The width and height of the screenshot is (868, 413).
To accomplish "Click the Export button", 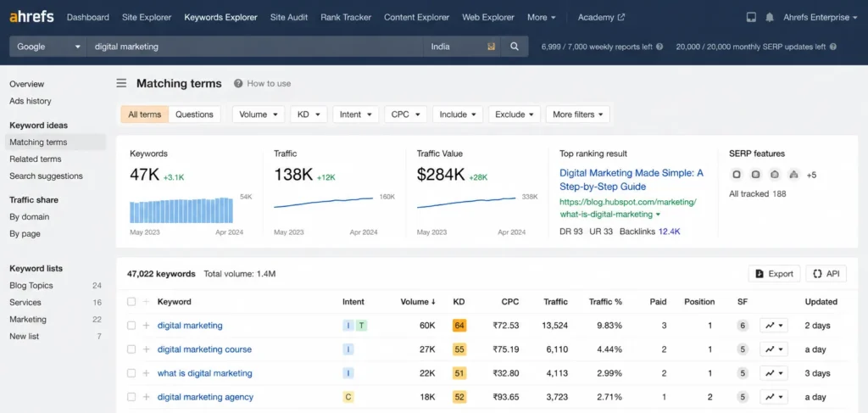I will coord(774,273).
